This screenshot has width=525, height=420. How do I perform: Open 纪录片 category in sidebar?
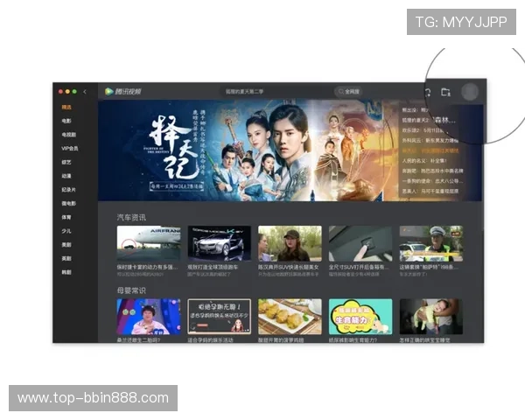coord(69,190)
